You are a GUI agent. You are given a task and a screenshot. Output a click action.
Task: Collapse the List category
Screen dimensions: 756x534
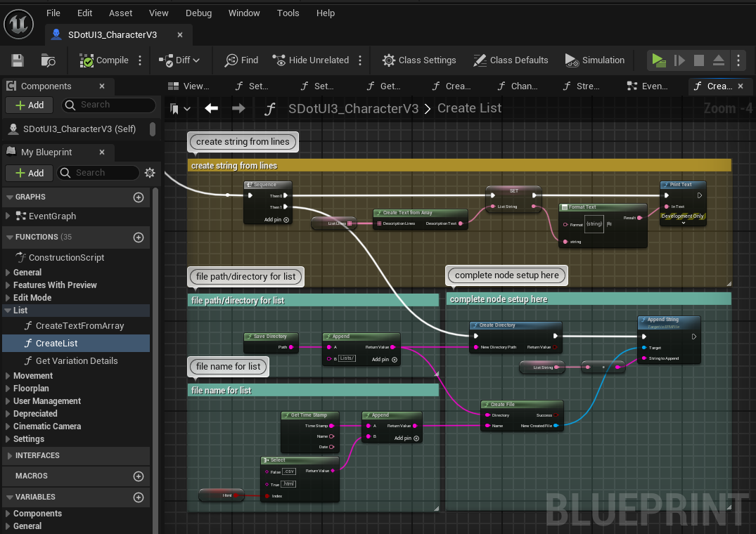(x=8, y=311)
